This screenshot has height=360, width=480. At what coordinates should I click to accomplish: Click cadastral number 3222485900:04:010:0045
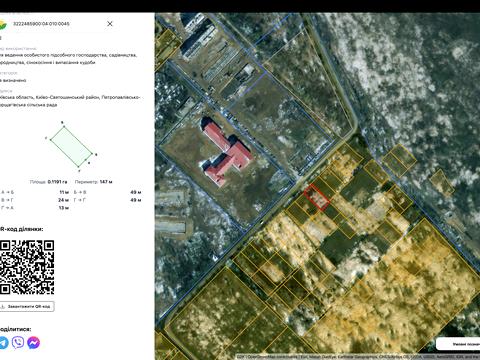(x=41, y=24)
